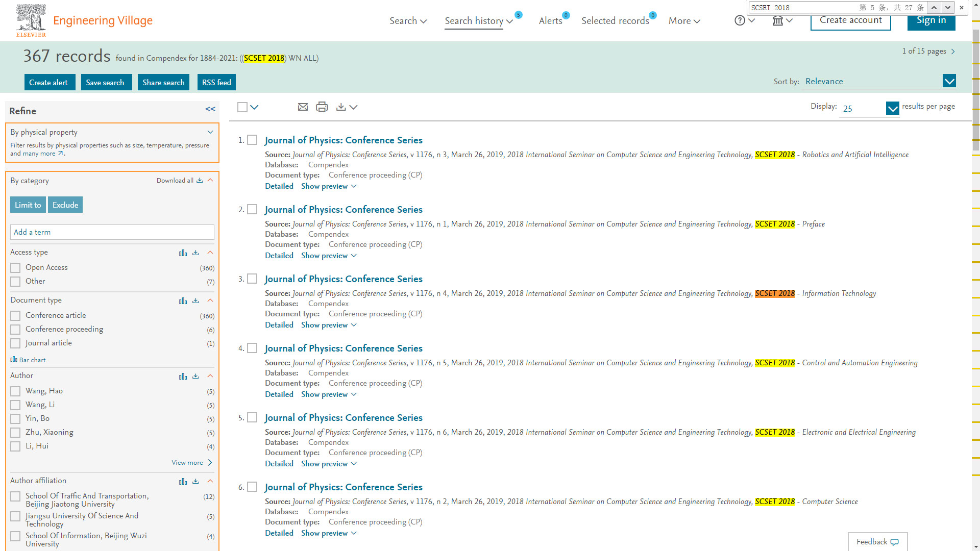Collapse the Author facet
Screen dimensions: 980x551
click(210, 376)
